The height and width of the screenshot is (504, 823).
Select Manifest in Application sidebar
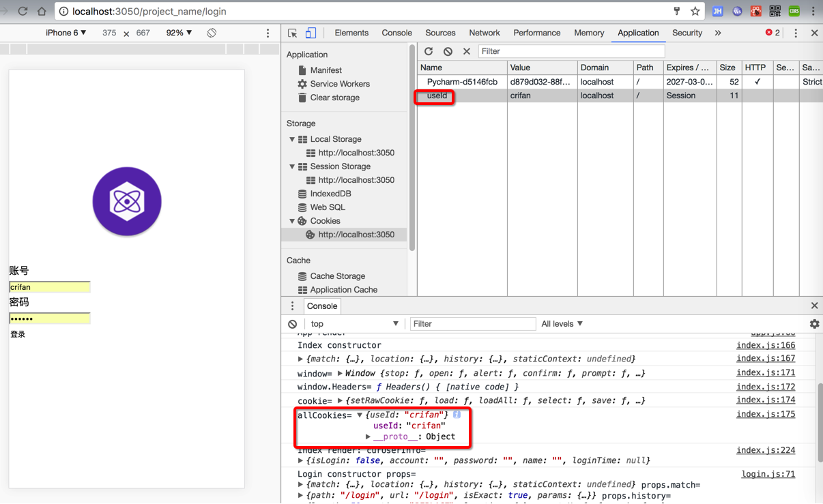326,70
